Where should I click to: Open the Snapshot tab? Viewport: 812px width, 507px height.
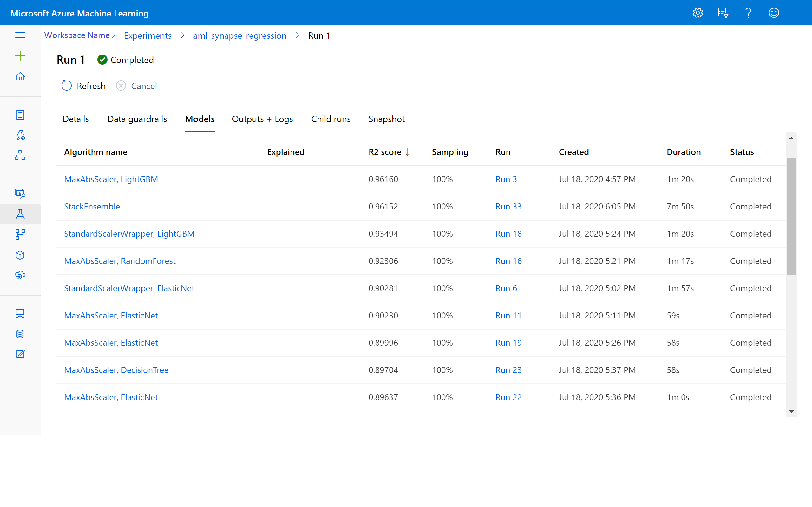386,119
